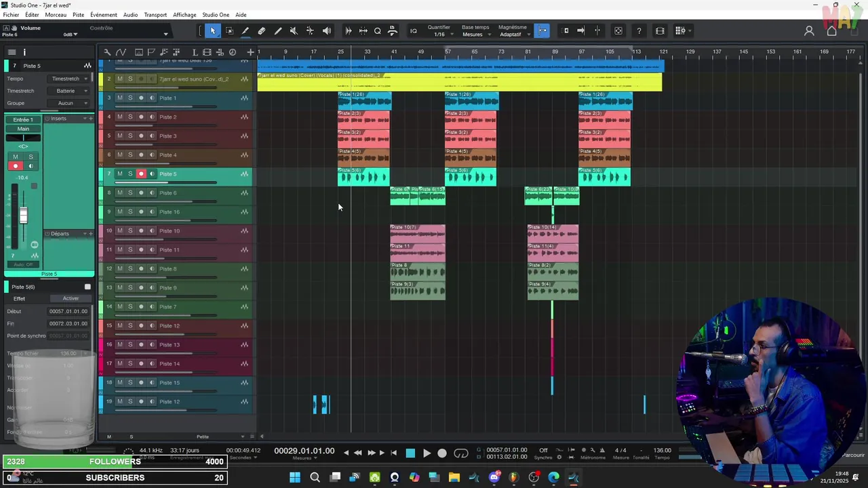This screenshot has width=868, height=488.
Task: Arm record on Piste 3
Action: point(141,136)
